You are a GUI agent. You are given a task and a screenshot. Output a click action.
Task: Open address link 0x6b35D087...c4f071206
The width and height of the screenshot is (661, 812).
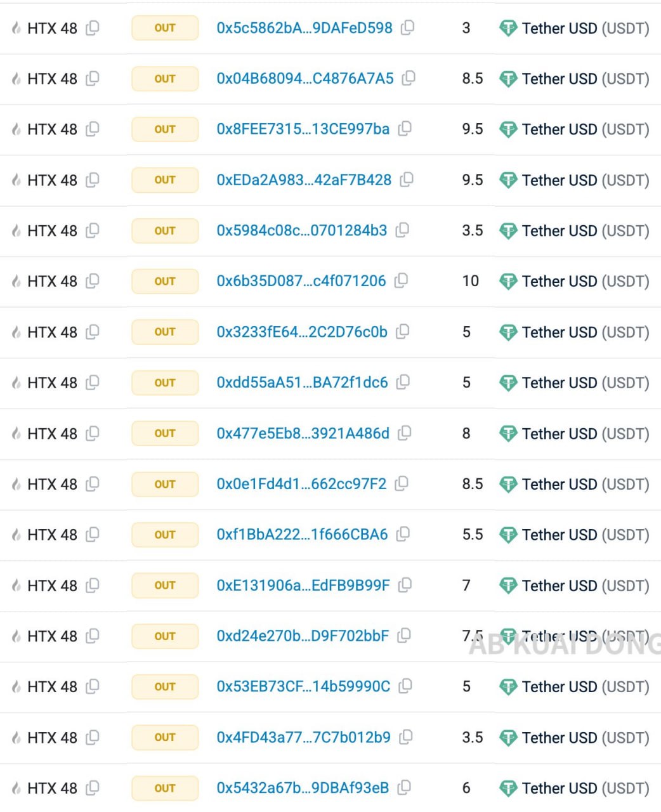click(301, 281)
